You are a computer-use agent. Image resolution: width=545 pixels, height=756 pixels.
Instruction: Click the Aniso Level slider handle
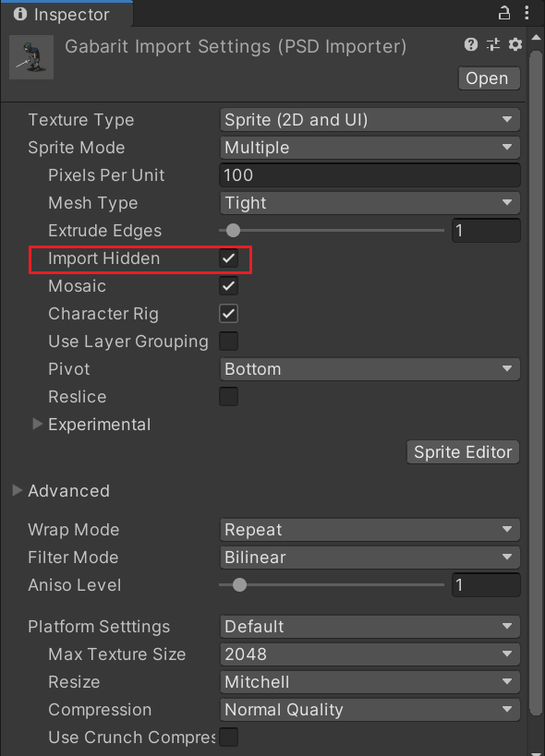(x=239, y=585)
